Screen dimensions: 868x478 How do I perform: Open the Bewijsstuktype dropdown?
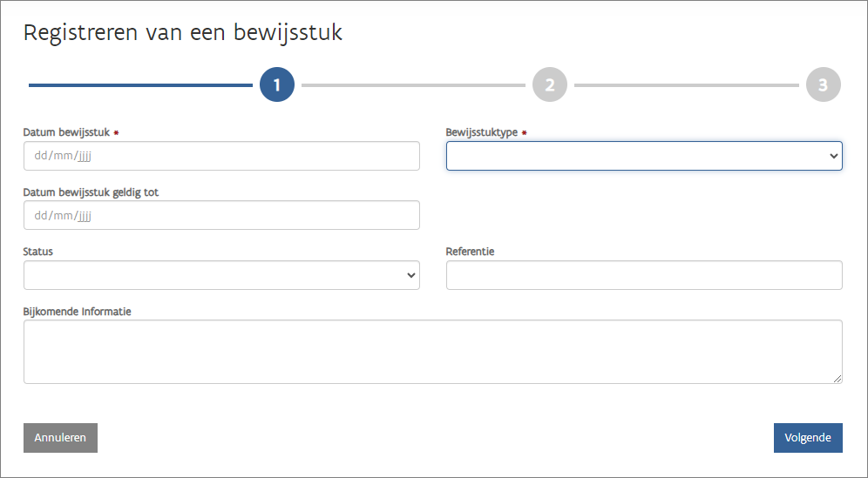[x=643, y=156]
